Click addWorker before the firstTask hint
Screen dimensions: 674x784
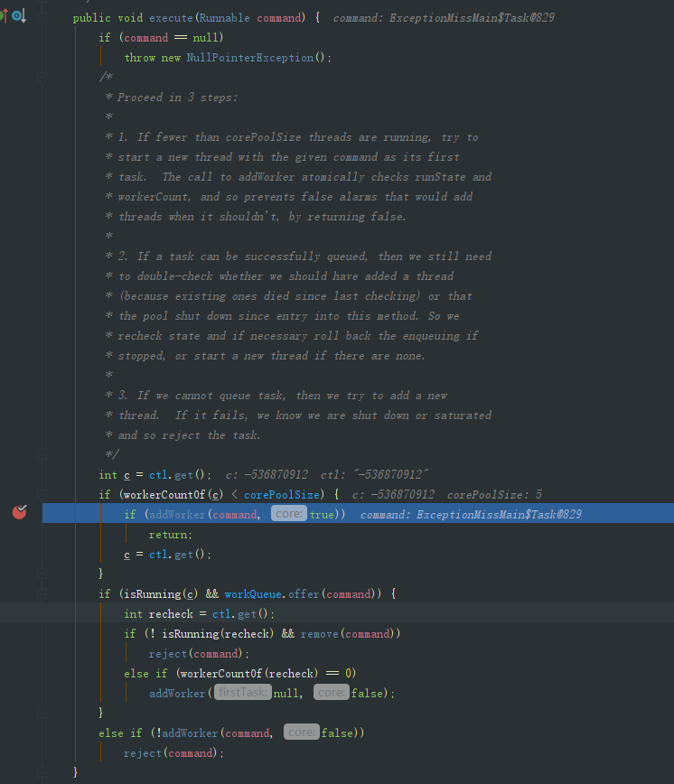177,694
